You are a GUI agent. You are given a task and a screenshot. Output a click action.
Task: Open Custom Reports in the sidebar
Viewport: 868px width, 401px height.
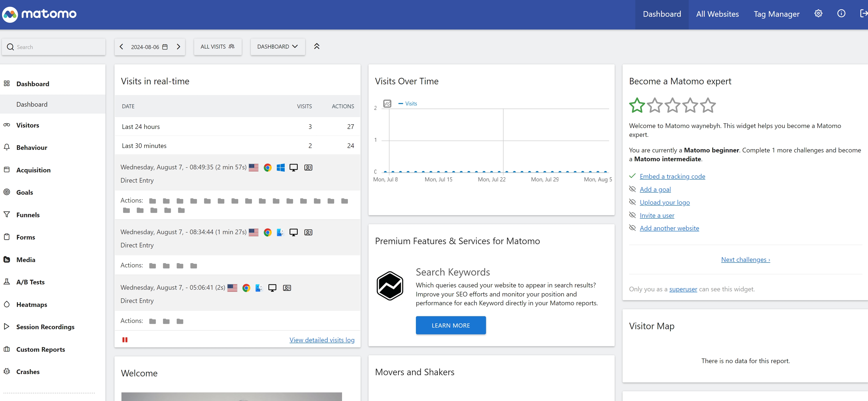[x=40, y=349]
